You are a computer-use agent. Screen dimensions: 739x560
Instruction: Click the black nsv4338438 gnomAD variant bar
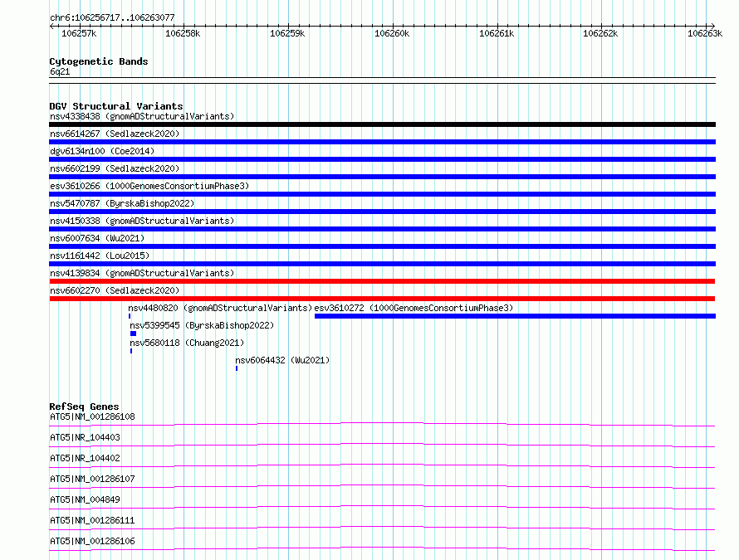click(382, 124)
